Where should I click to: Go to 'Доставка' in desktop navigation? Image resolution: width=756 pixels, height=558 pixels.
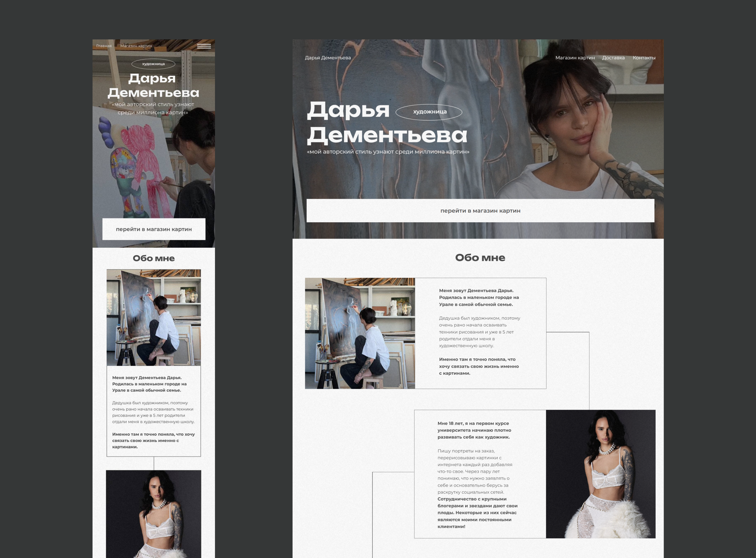pyautogui.click(x=613, y=58)
